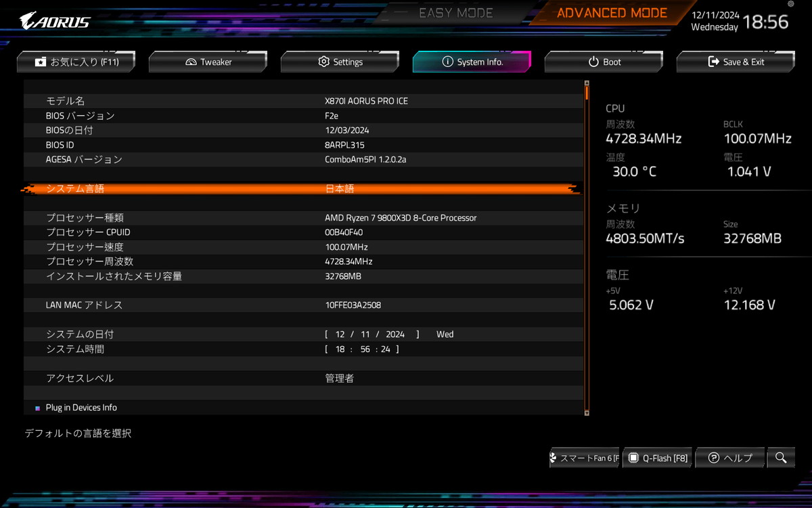Click the power icon on Boot tab
Screen dimensions: 812x508
593,62
